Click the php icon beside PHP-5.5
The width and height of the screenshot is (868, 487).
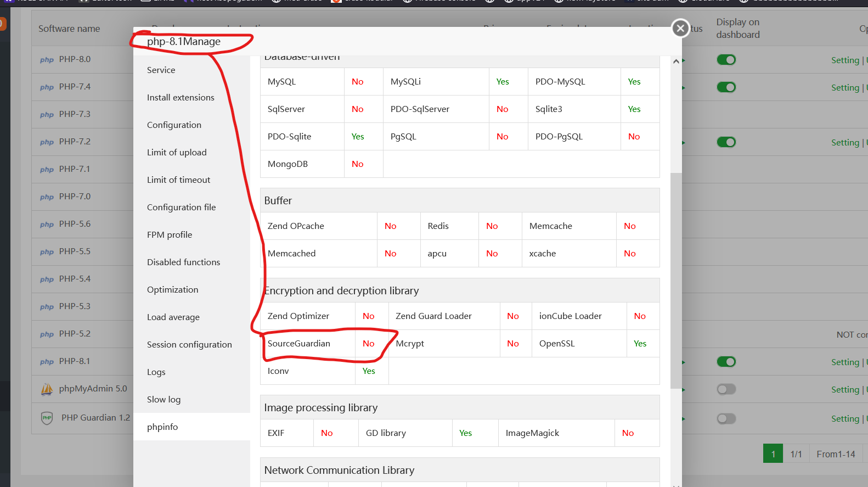coord(47,252)
